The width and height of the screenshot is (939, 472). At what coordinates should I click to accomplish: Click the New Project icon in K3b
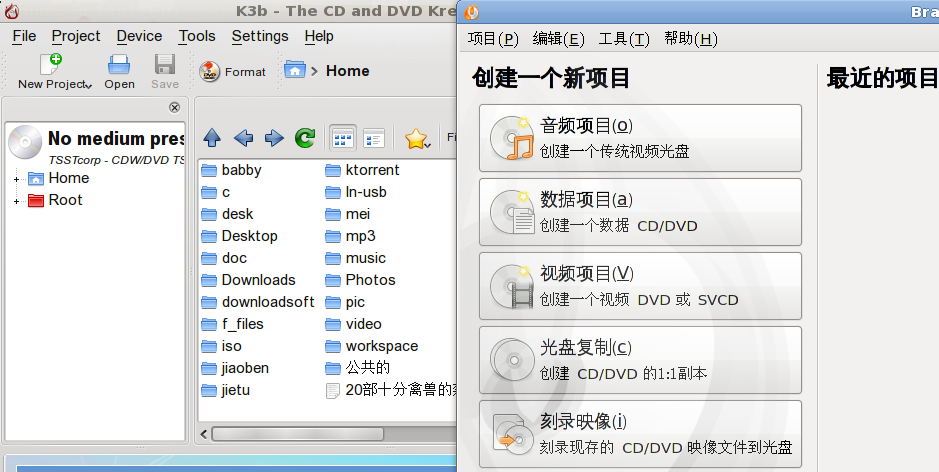tap(51, 65)
